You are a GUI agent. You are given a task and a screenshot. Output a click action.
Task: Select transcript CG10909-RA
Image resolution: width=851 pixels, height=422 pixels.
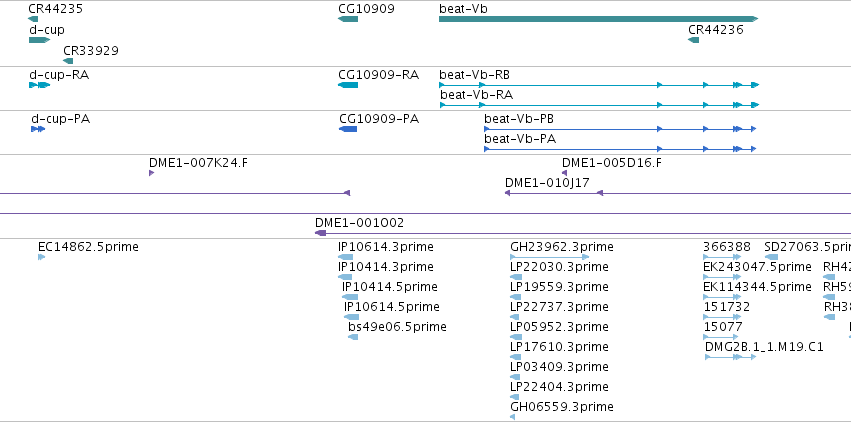click(x=348, y=85)
